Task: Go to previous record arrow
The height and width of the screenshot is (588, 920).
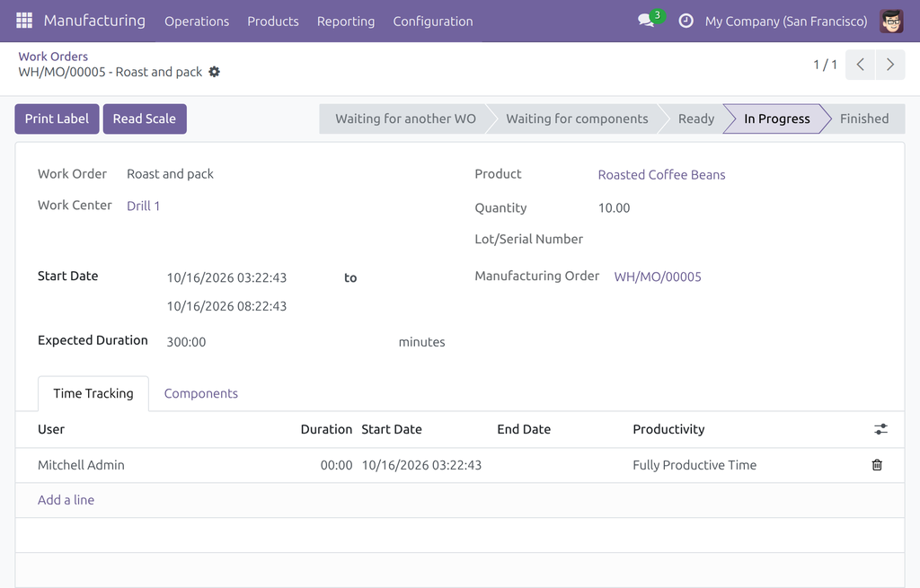Action: (860, 65)
